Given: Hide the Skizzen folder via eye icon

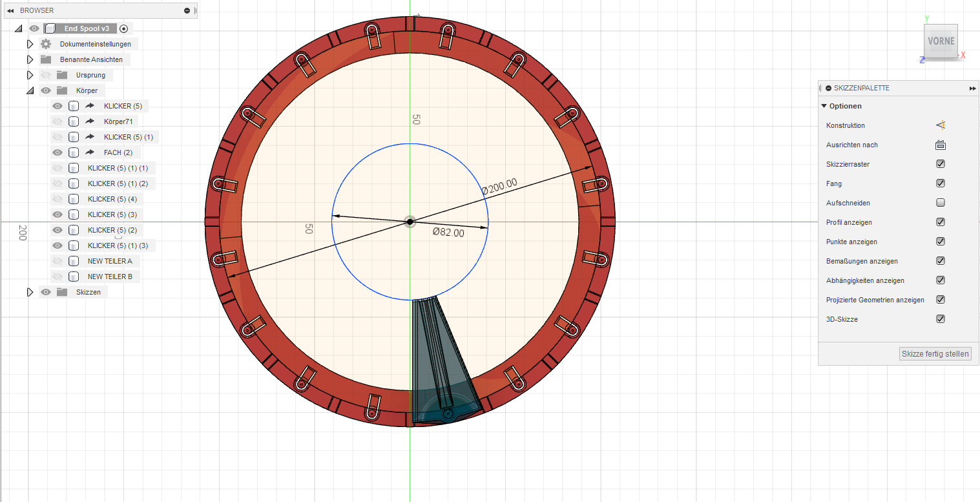Looking at the screenshot, I should coord(46,292).
